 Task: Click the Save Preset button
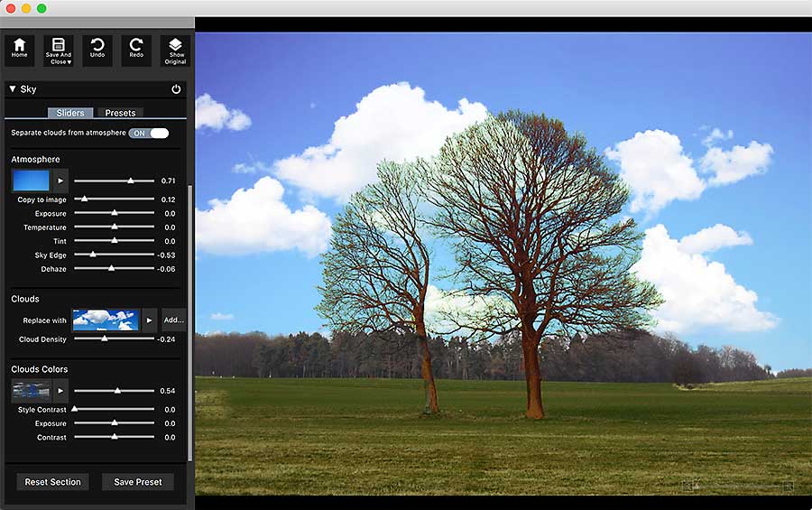point(138,482)
